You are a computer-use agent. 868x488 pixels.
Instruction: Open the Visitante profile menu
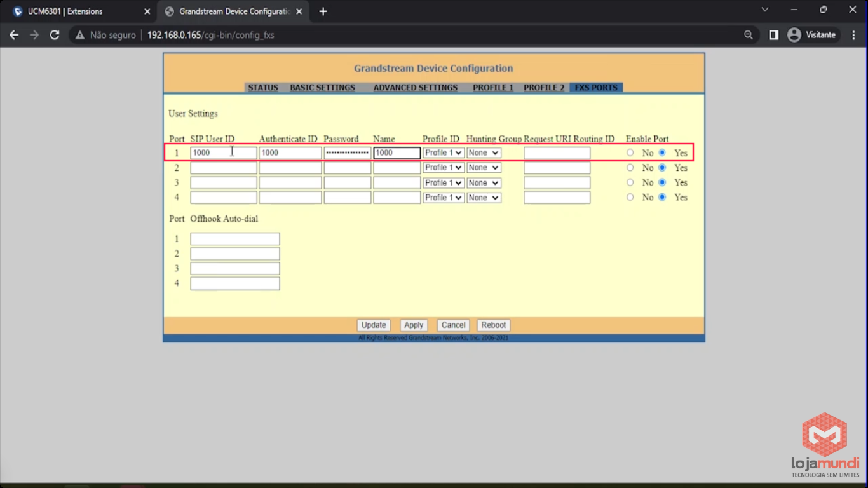coord(812,35)
